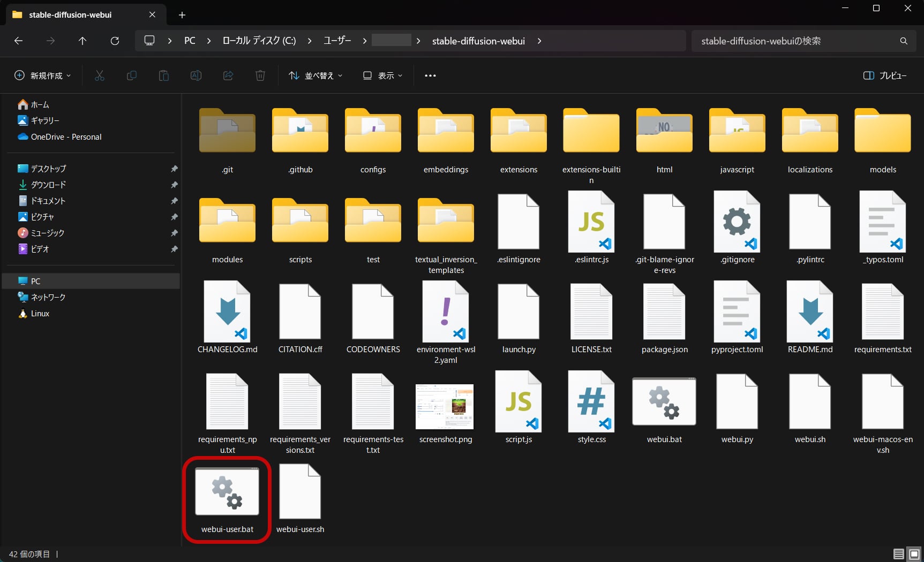Expand chevron after PC in address bar
This screenshot has width=924, height=562.
[209, 41]
